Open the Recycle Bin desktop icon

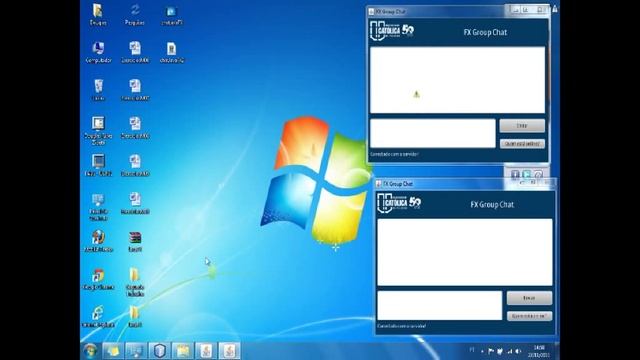[98, 90]
